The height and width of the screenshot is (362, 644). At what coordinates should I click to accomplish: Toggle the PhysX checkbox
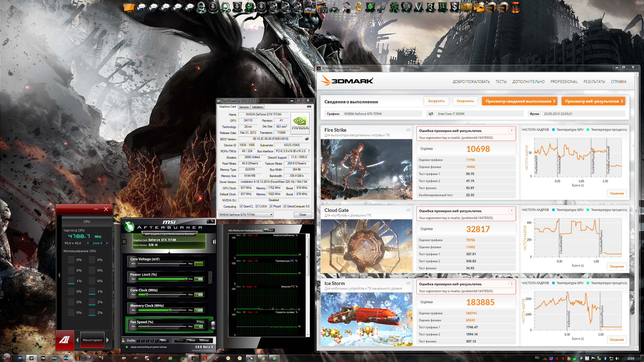[271, 206]
